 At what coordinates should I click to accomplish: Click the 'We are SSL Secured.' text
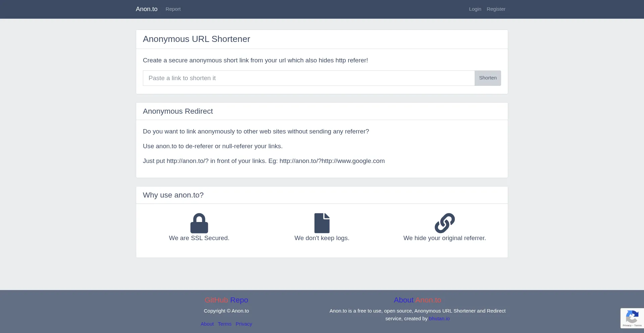tap(199, 238)
